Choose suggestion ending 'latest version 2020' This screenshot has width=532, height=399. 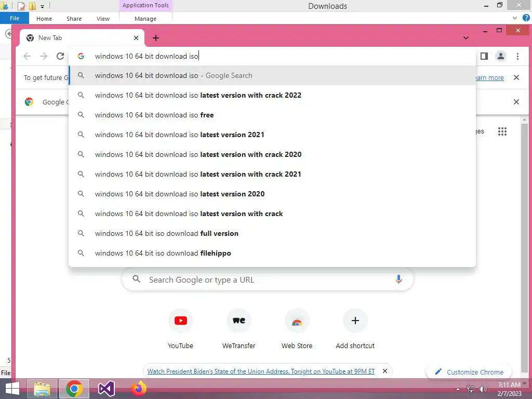pyautogui.click(x=272, y=194)
